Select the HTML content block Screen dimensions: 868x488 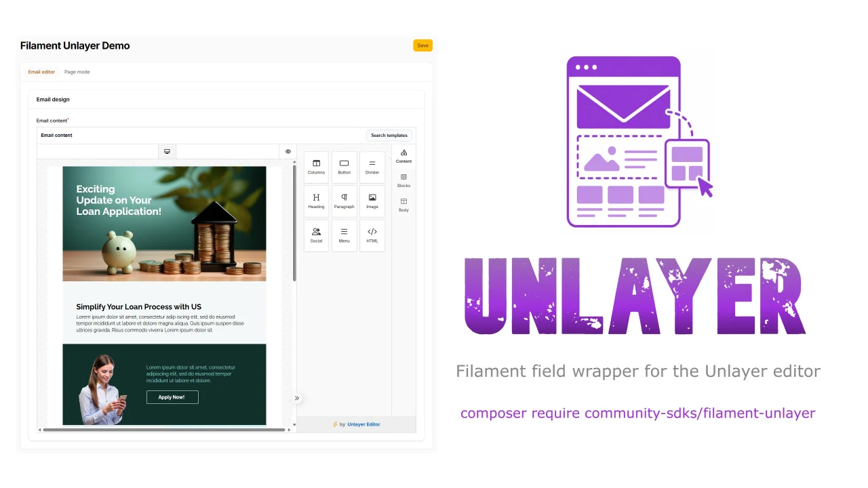click(372, 235)
